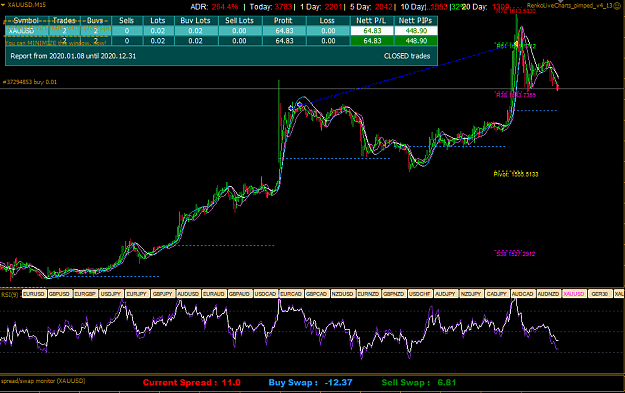The image size is (625, 393).
Task: Click the Profit column header
Action: click(284, 21)
